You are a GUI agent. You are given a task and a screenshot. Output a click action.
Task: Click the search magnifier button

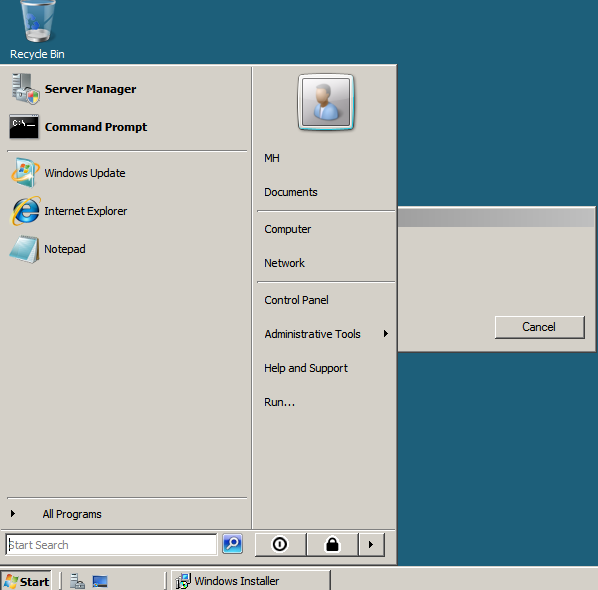click(232, 544)
